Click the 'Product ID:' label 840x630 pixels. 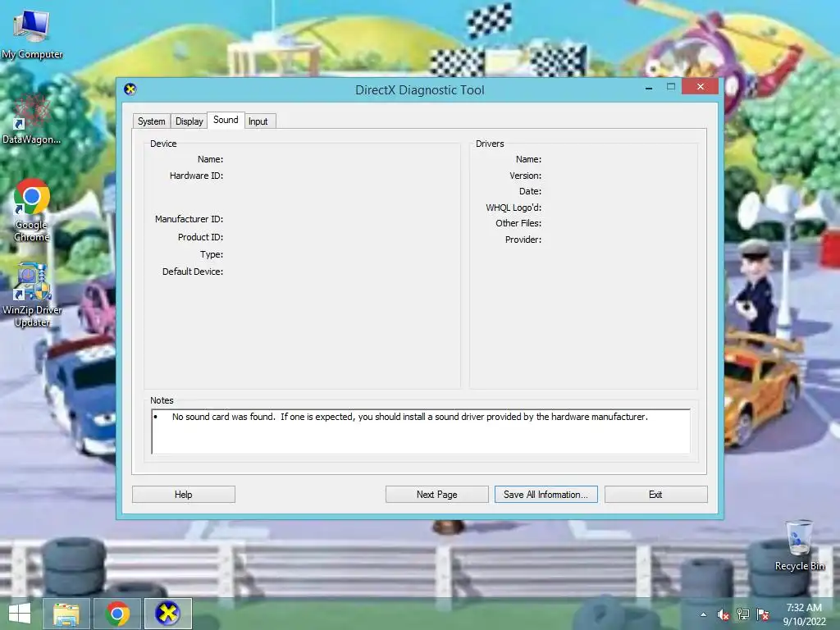(200, 237)
